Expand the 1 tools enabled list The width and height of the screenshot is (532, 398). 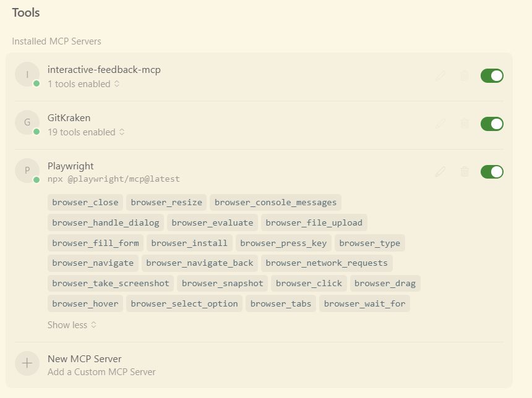click(84, 84)
